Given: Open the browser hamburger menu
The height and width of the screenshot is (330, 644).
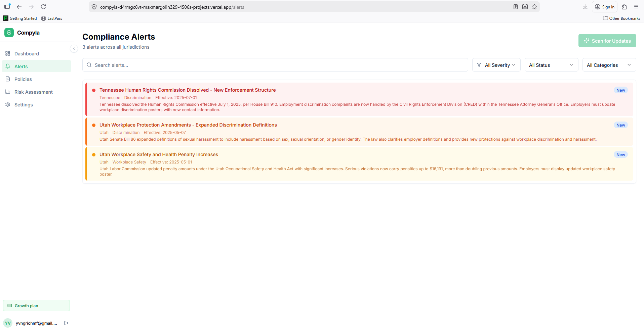Looking at the screenshot, I should (x=636, y=7).
